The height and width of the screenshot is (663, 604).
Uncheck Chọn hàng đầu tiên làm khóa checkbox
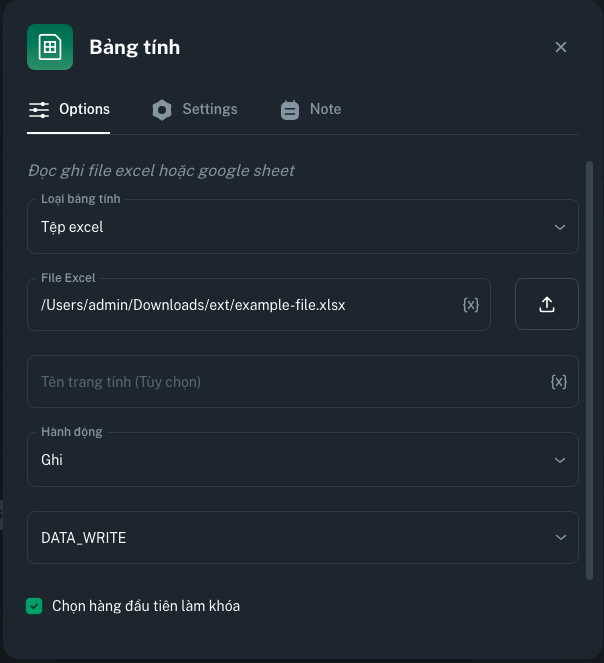coord(34,605)
